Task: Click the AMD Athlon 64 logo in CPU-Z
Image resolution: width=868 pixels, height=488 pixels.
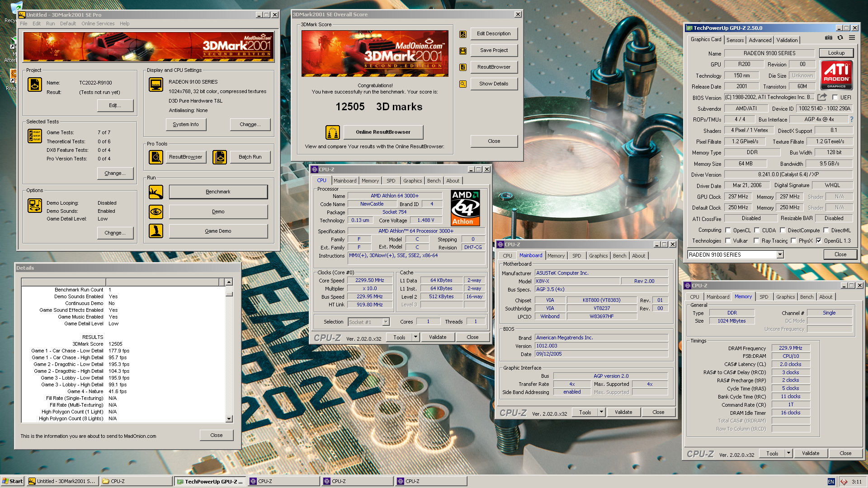Action: tap(465, 208)
